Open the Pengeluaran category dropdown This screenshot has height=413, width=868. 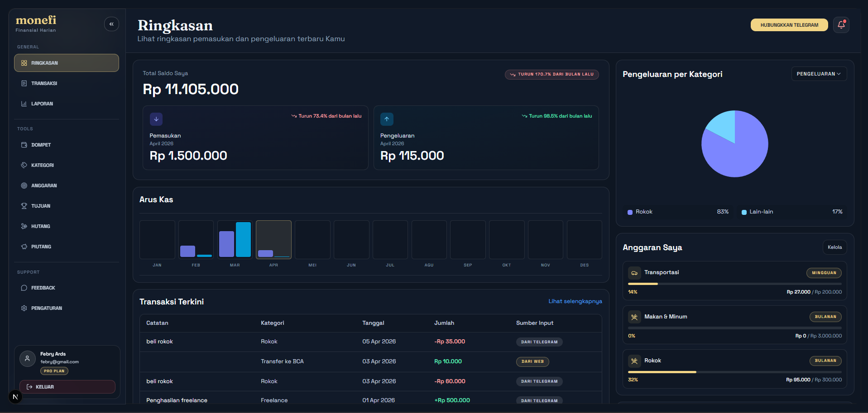click(x=819, y=73)
